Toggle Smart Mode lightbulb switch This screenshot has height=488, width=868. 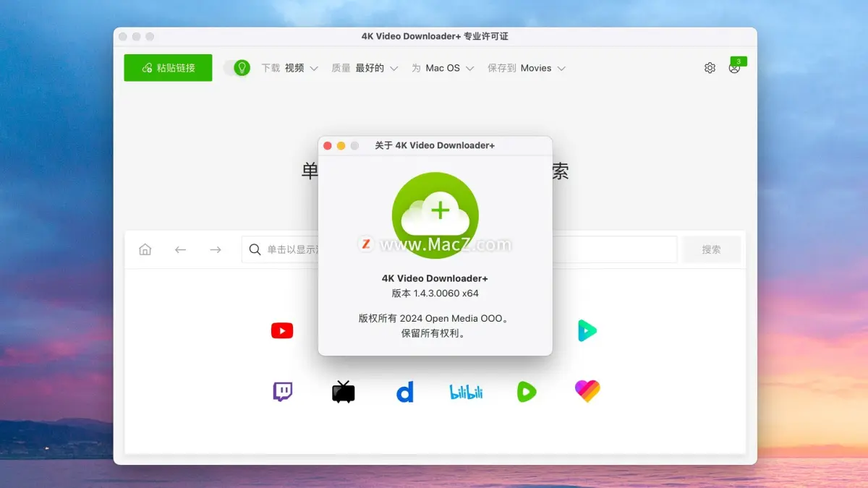click(238, 67)
